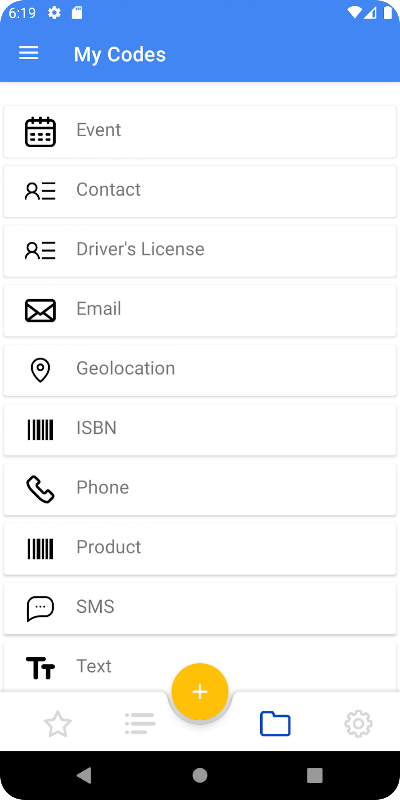Viewport: 400px width, 800px height.
Task: Create a Driver's License code
Action: point(200,251)
